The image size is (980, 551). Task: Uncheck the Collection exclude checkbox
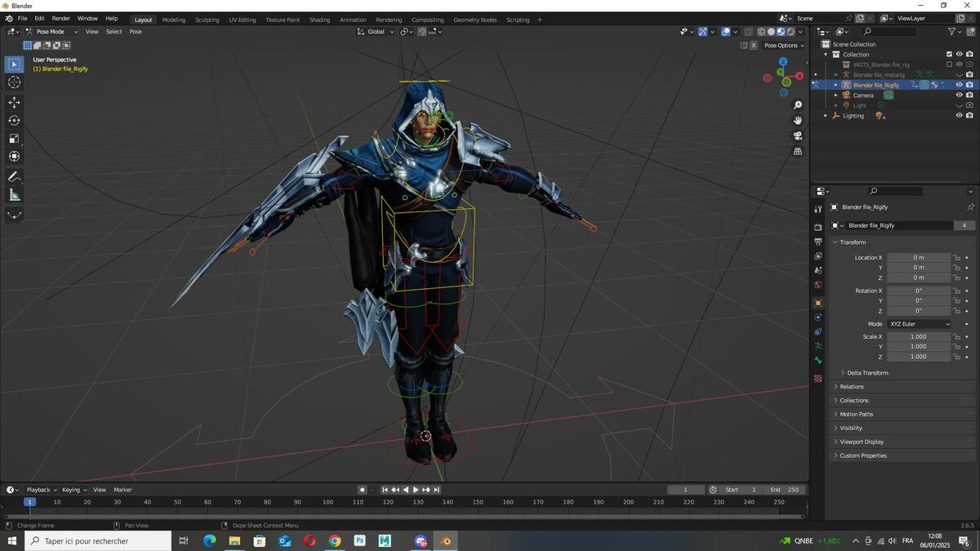click(949, 54)
